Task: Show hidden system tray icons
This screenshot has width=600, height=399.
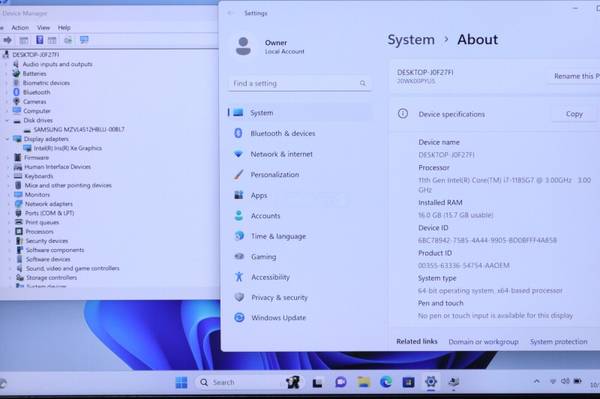Action: [536, 381]
